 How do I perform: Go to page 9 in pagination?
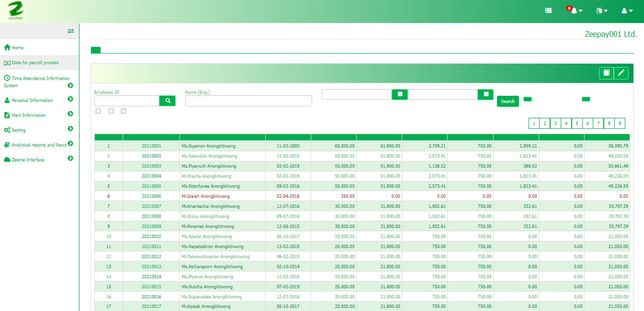click(x=620, y=123)
